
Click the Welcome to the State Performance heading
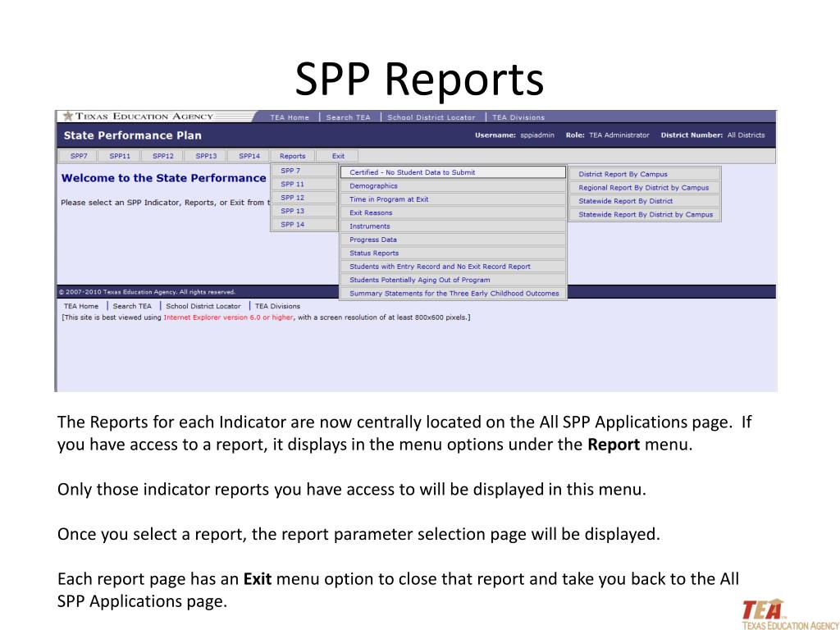tap(163, 178)
